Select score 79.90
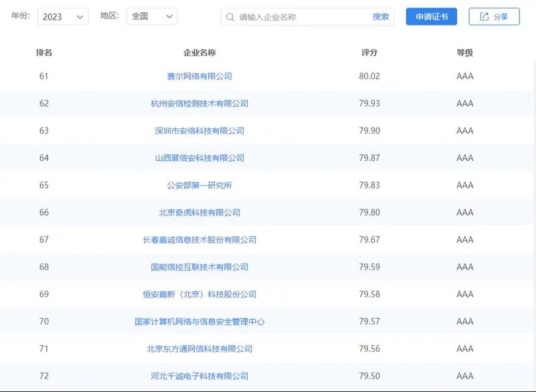This screenshot has height=392, width=536. (369, 131)
